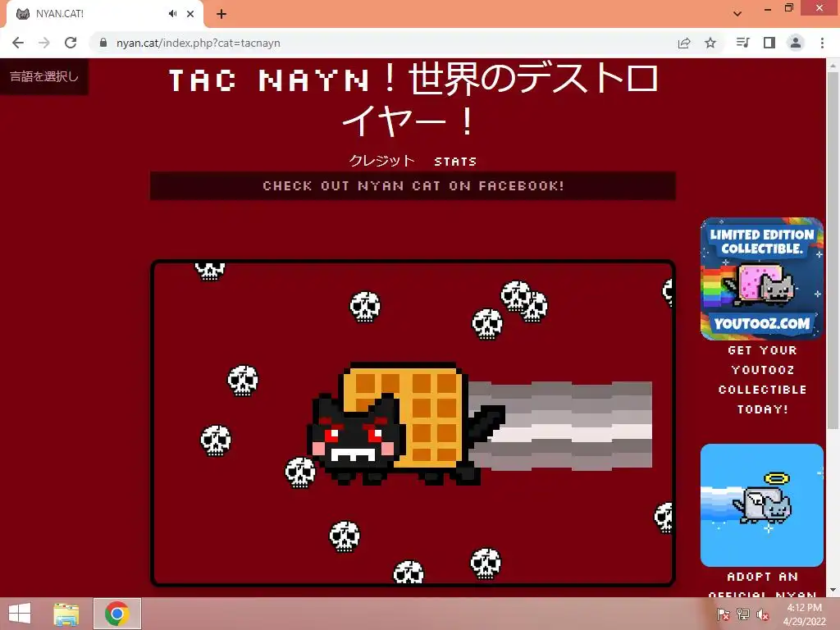Open the browser side panel

coord(769,43)
